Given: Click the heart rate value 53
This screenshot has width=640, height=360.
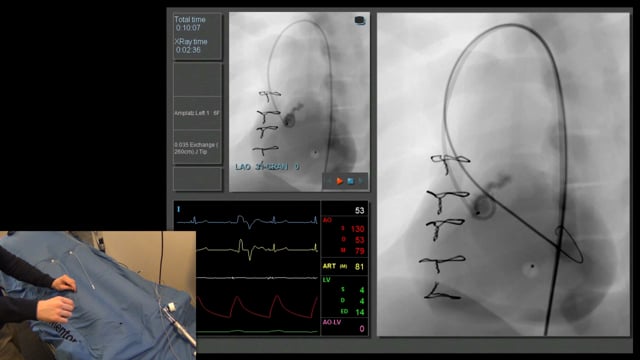Looking at the screenshot, I should click(x=359, y=210).
